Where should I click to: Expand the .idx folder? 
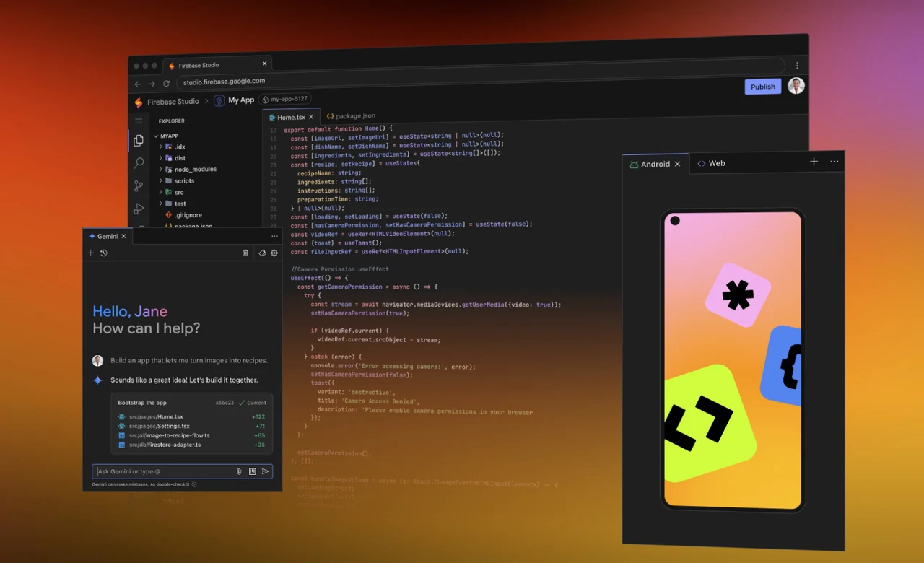click(x=160, y=147)
